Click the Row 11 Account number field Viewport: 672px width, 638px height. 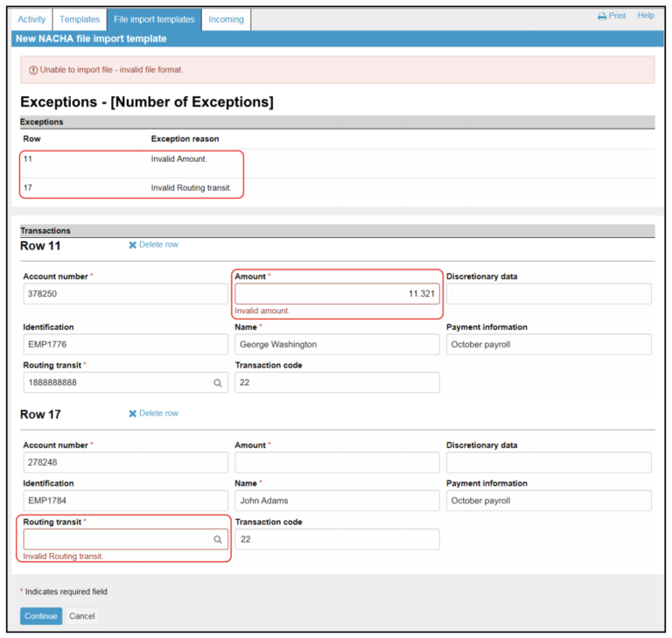tap(125, 294)
